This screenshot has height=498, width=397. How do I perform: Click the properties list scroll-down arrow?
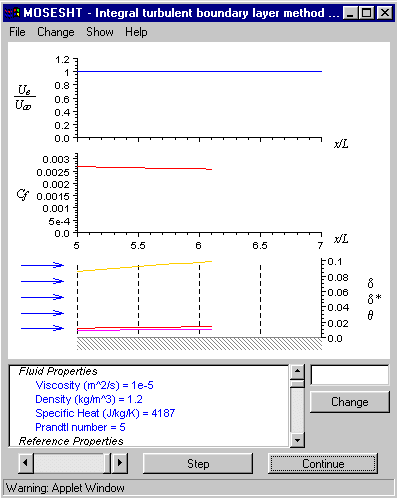tap(297, 440)
